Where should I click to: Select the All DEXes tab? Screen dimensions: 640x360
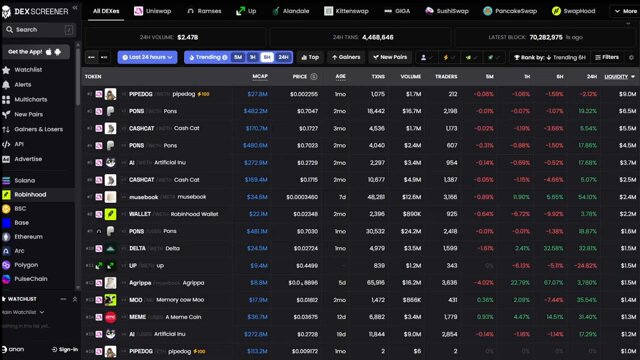(106, 11)
